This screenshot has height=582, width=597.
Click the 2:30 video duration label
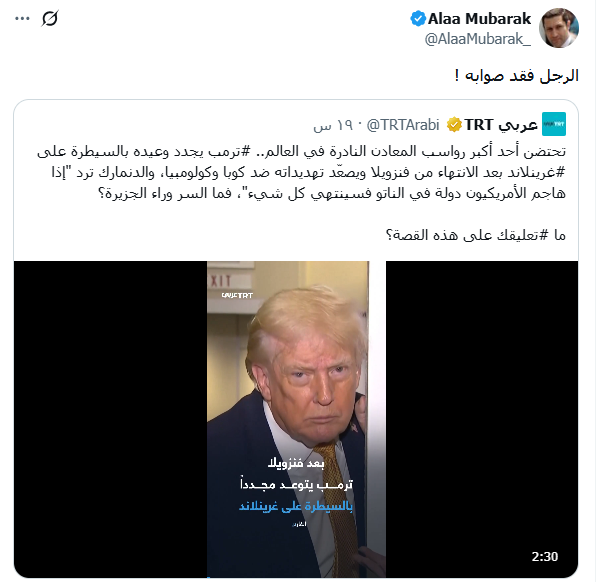click(x=545, y=557)
